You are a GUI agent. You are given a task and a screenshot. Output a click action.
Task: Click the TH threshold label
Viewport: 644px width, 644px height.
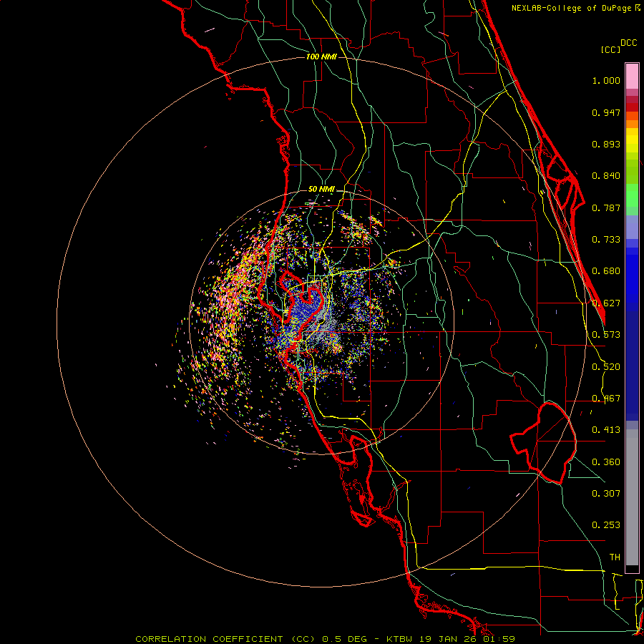coord(615,557)
